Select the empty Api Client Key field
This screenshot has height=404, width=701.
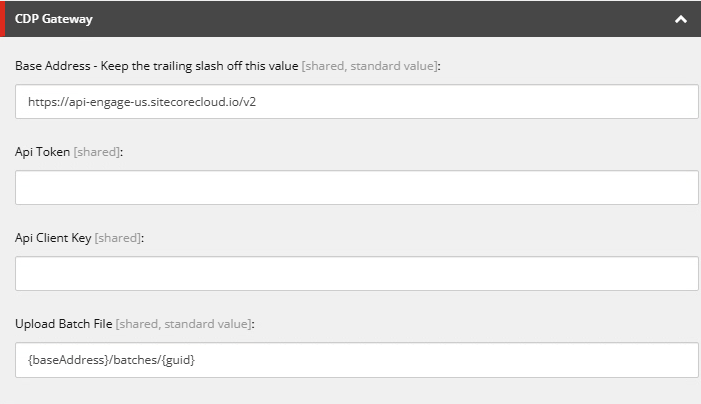point(357,274)
